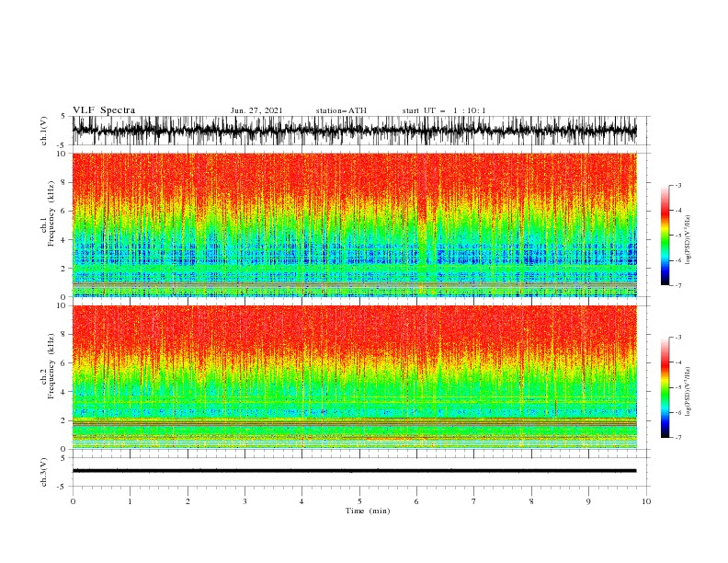
Task: Click the ch.1 'Frequency (kHz)' axis label
Action: (51, 213)
